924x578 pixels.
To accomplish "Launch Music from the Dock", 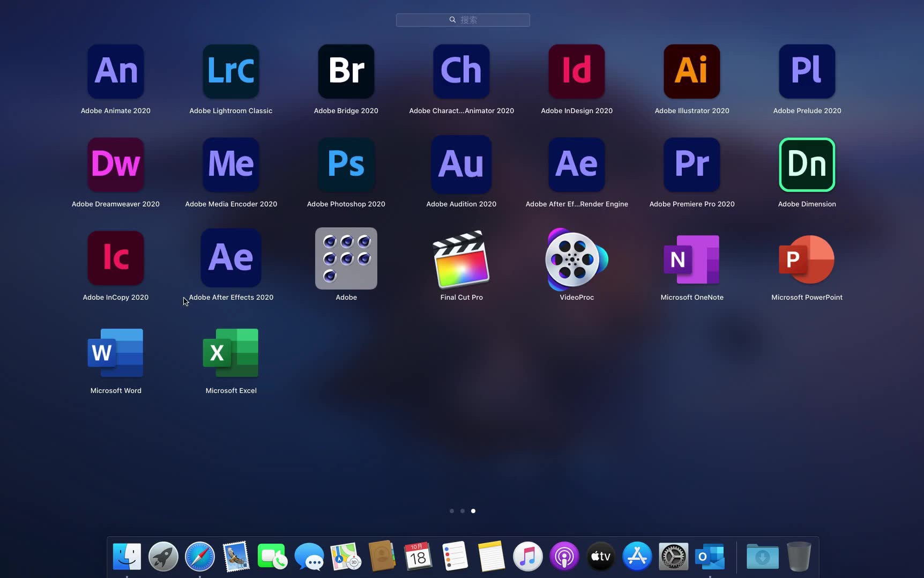I will coord(528,557).
